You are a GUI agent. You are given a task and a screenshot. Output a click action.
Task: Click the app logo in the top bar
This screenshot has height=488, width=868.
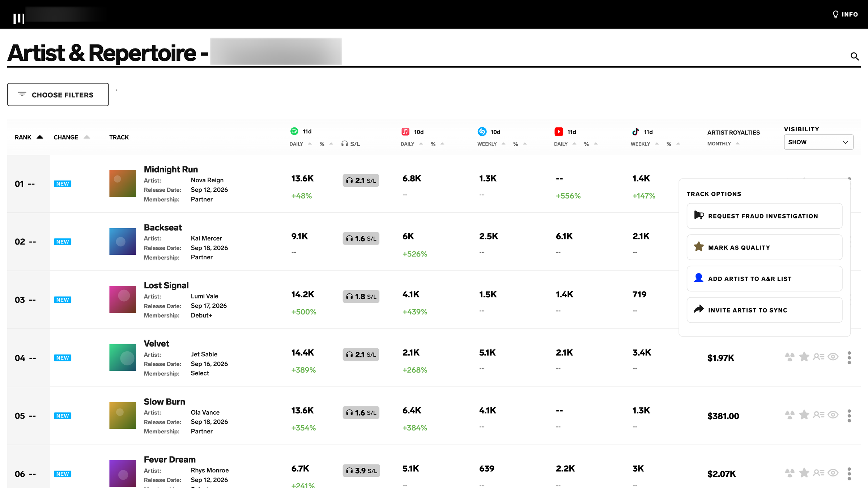(x=18, y=18)
